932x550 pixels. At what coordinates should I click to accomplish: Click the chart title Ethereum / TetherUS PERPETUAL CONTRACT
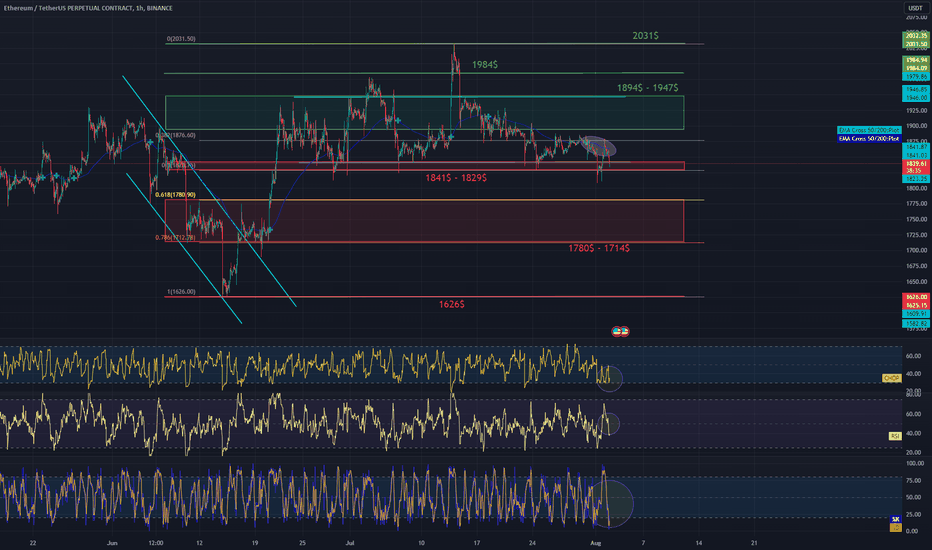pos(67,8)
